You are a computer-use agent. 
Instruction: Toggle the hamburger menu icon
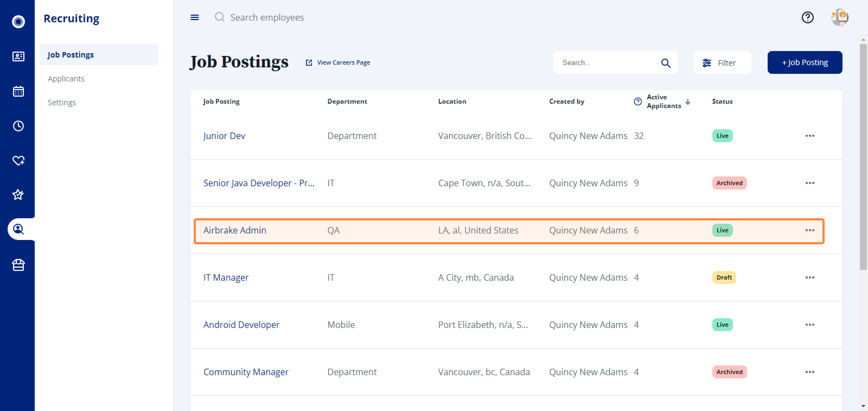point(195,17)
